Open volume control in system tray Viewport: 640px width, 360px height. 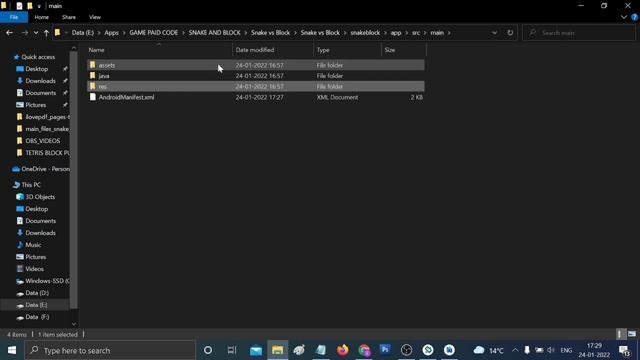tap(551, 350)
